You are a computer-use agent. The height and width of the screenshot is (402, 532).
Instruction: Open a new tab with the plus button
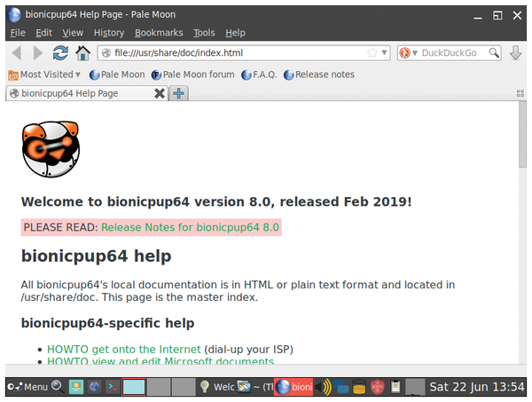[x=179, y=93]
